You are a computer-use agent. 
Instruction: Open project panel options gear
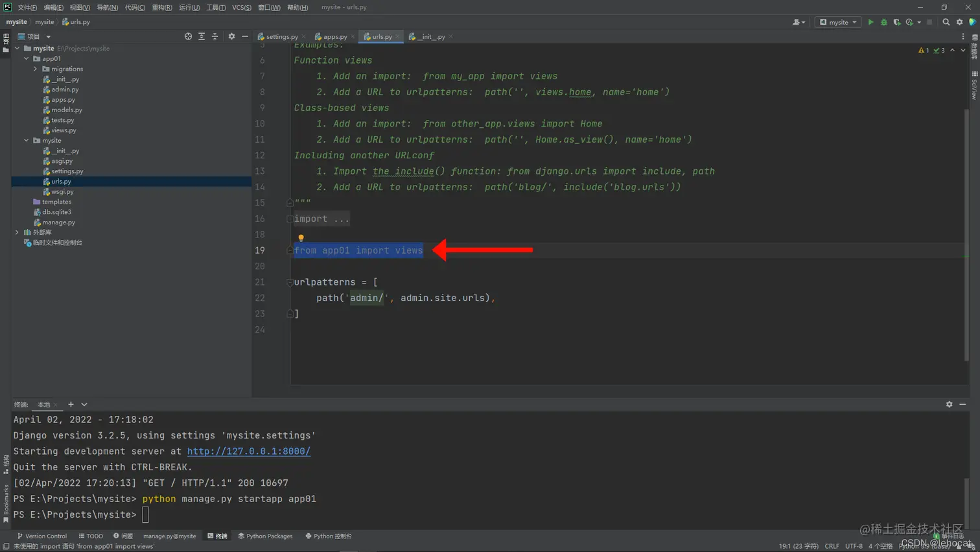pos(231,36)
